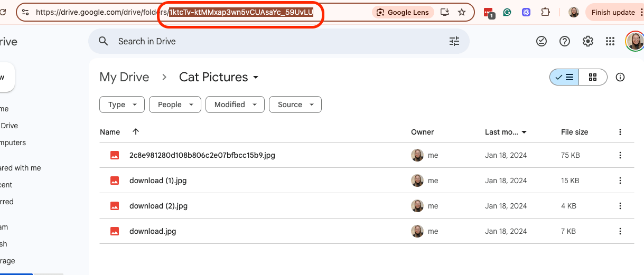Viewport: 644px width, 275px height.
Task: Open column header three-dot options
Action: click(620, 132)
